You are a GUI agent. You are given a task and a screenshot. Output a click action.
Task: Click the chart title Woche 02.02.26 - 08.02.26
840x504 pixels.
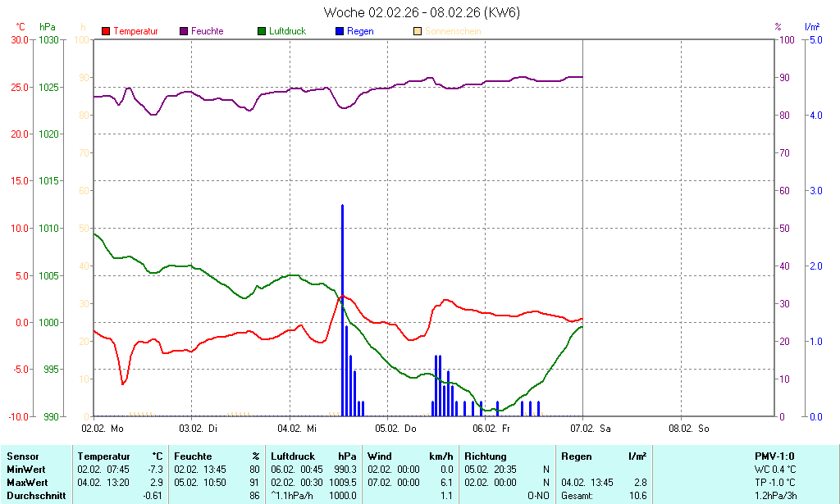click(x=422, y=12)
